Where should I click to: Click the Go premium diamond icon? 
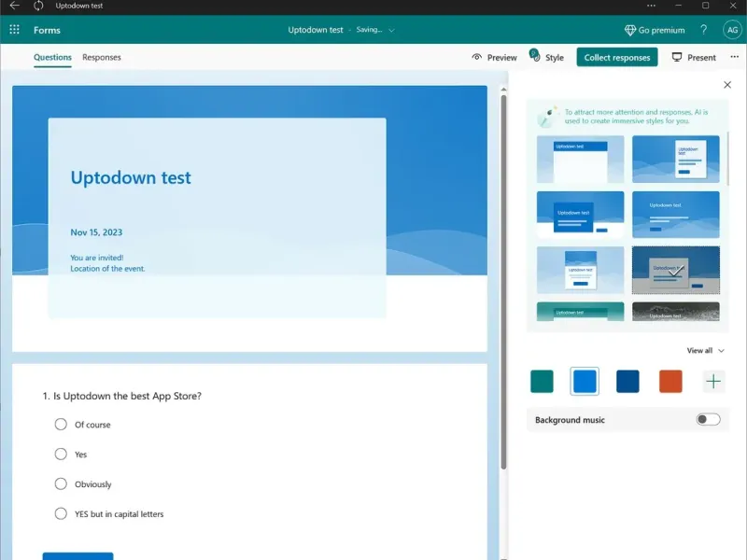coord(629,30)
